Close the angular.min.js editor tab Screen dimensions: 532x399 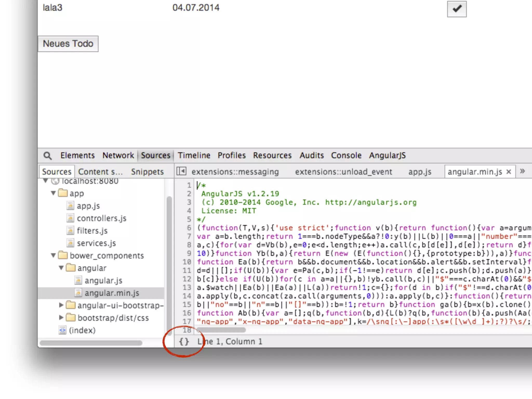coord(509,172)
